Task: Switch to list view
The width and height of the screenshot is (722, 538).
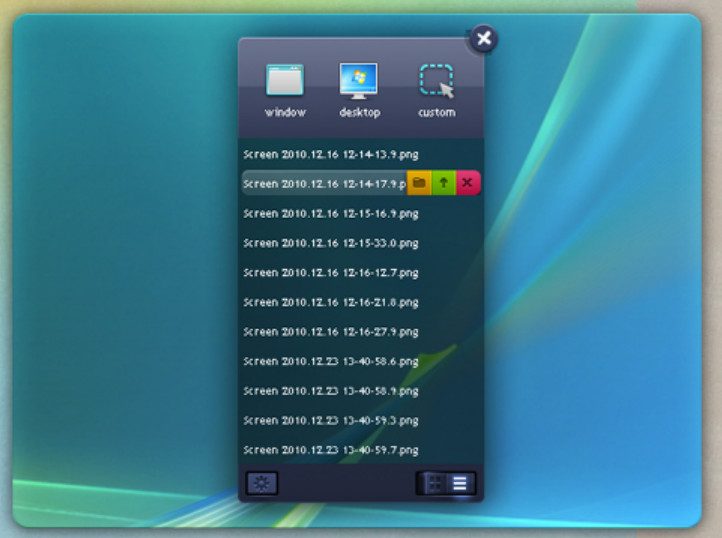Action: pyautogui.click(x=460, y=483)
